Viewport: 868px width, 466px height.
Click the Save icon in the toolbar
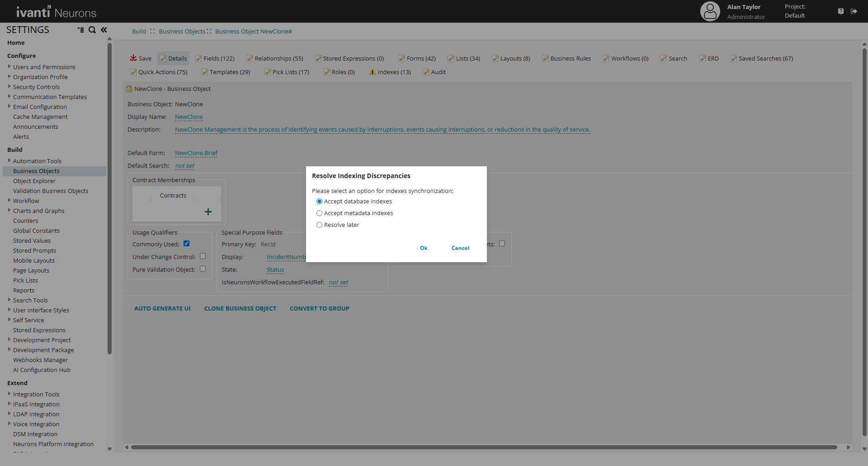tap(134, 58)
